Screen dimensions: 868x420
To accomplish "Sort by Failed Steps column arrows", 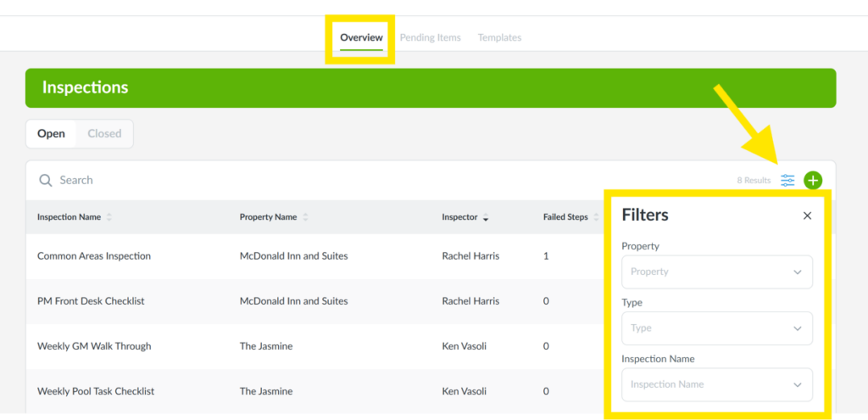I will click(596, 217).
